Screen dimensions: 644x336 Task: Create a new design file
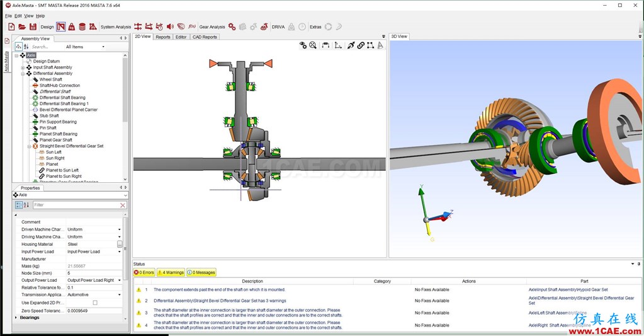(11, 26)
